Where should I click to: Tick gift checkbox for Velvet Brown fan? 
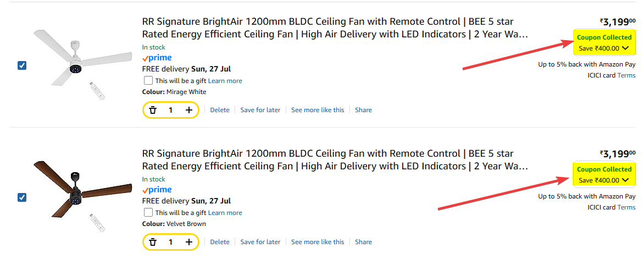pos(148,212)
